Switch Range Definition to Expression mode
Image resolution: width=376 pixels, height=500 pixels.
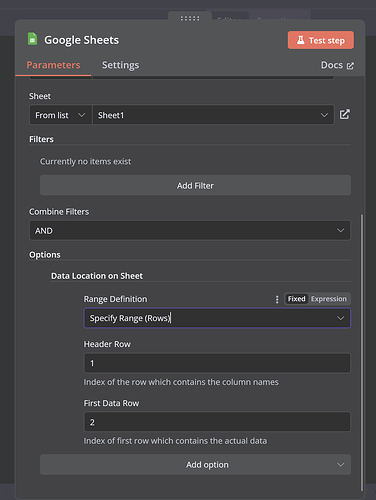pyautogui.click(x=329, y=299)
